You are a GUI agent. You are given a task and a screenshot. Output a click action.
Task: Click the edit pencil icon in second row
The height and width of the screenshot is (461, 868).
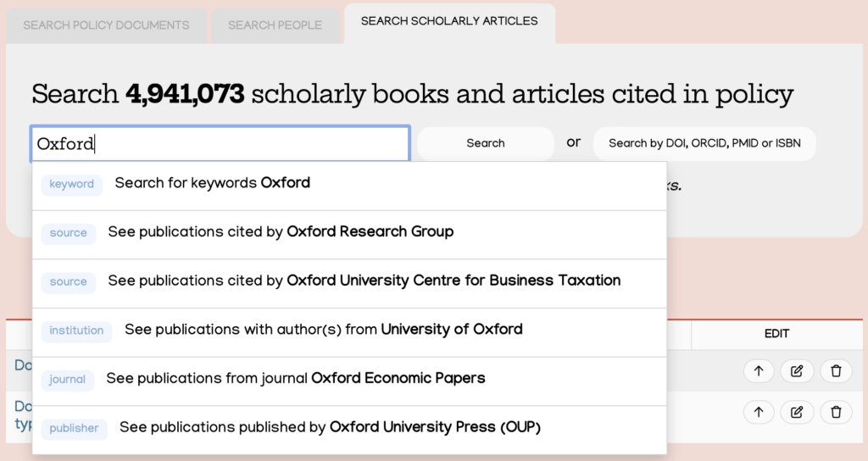pos(797,412)
